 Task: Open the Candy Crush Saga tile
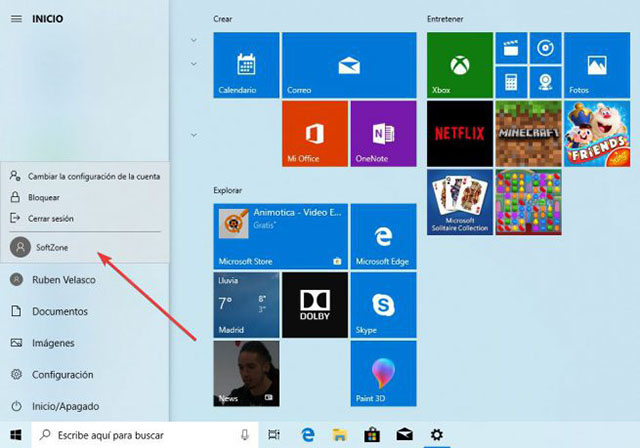point(528,202)
